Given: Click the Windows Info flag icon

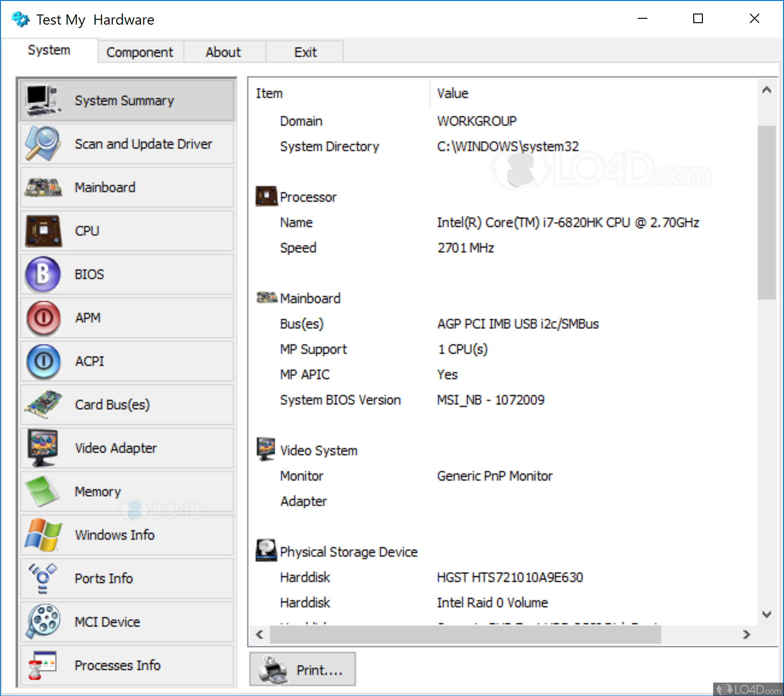Looking at the screenshot, I should [42, 535].
